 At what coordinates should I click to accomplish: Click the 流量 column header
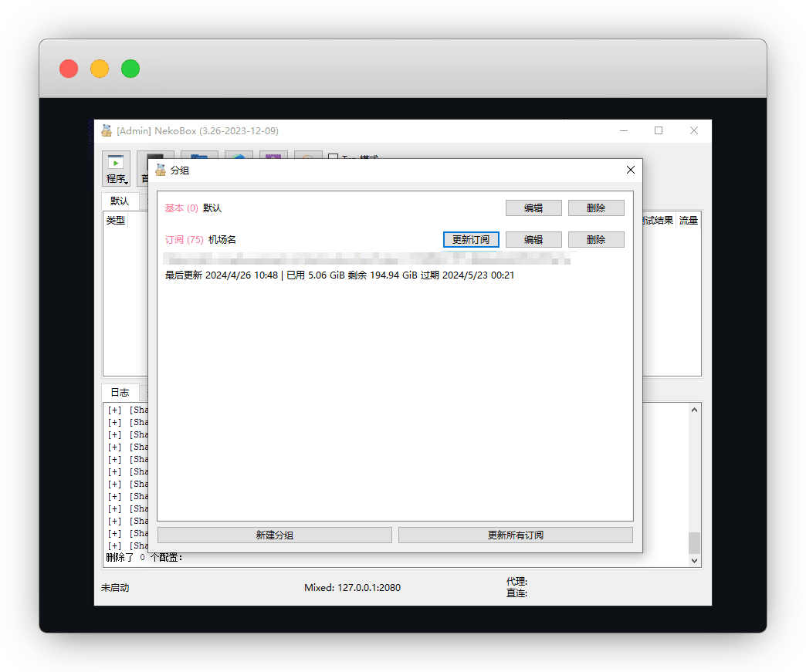pyautogui.click(x=688, y=221)
